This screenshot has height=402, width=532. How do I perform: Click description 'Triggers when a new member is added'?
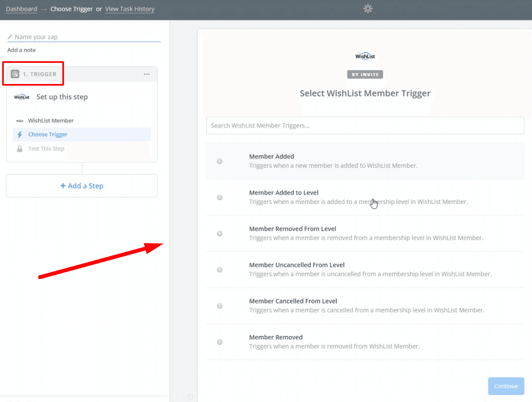click(x=333, y=166)
